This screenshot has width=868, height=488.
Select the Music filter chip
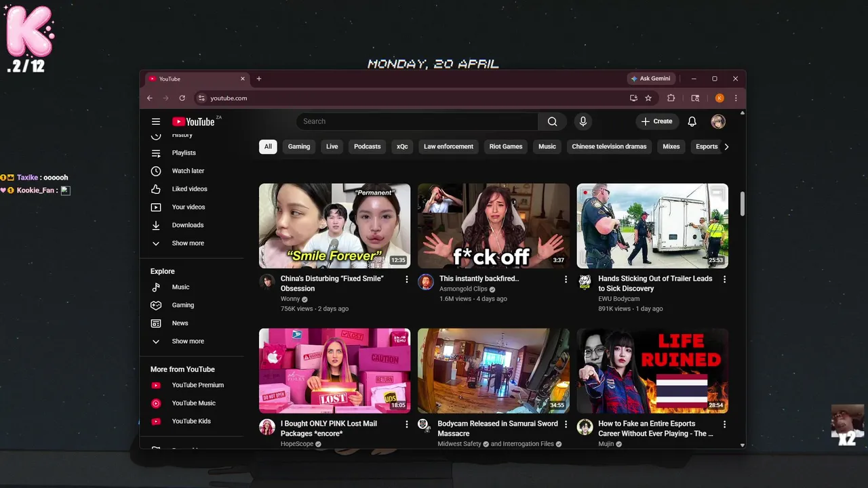tap(547, 146)
